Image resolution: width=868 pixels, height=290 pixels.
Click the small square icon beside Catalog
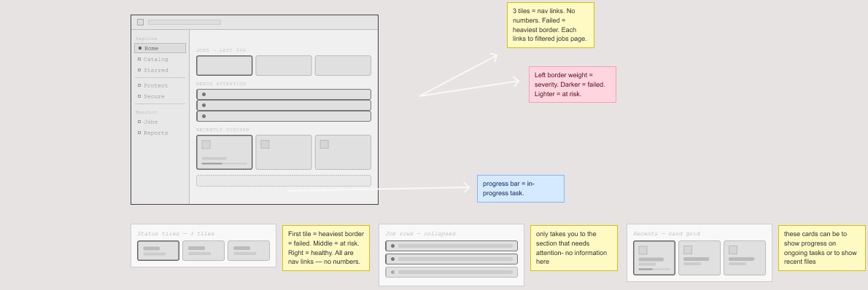pos(139,59)
